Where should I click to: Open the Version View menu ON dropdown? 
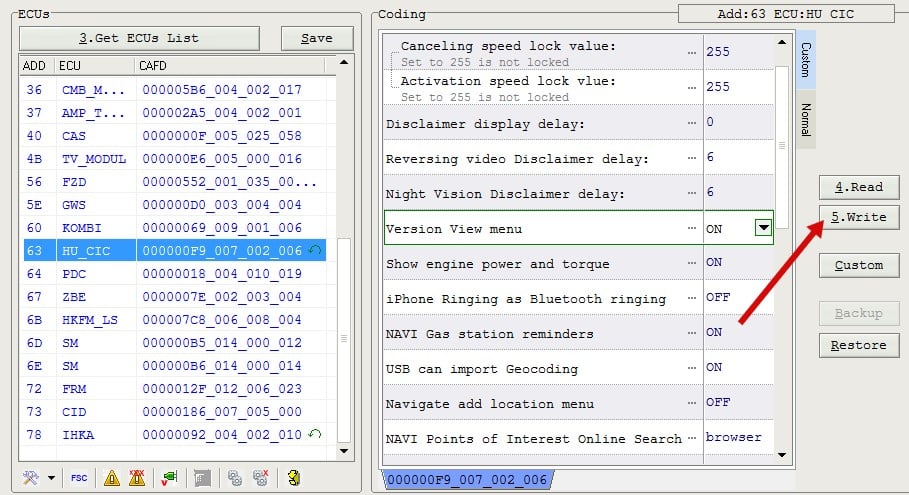point(763,228)
